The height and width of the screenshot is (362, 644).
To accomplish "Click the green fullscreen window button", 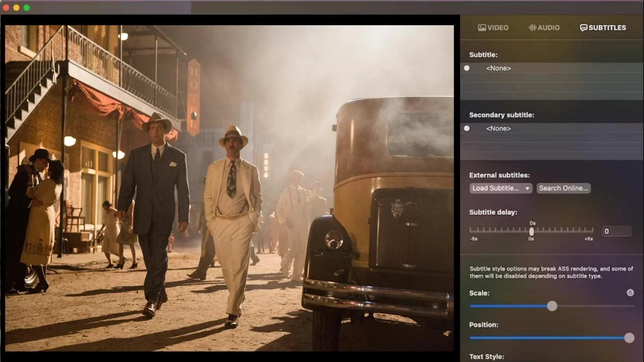I will 27,8.
